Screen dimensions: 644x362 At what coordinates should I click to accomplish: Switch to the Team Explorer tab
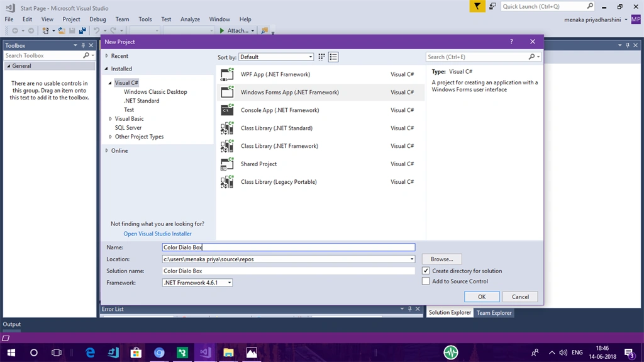pos(494,313)
